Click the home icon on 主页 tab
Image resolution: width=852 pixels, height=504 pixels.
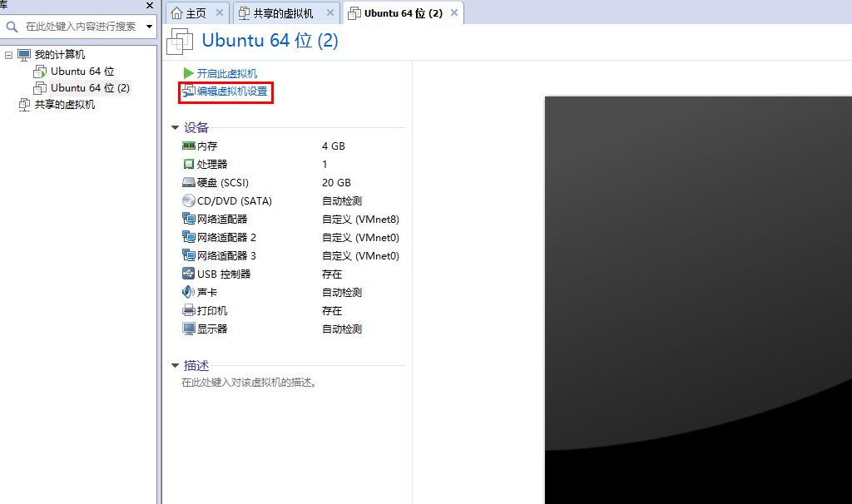pos(176,13)
